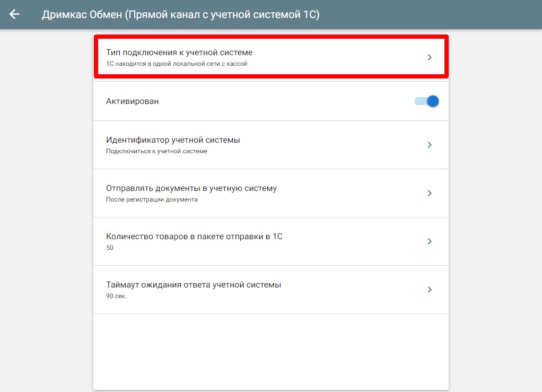
Task: Click 'После регистрации документа' value text
Action: point(152,199)
